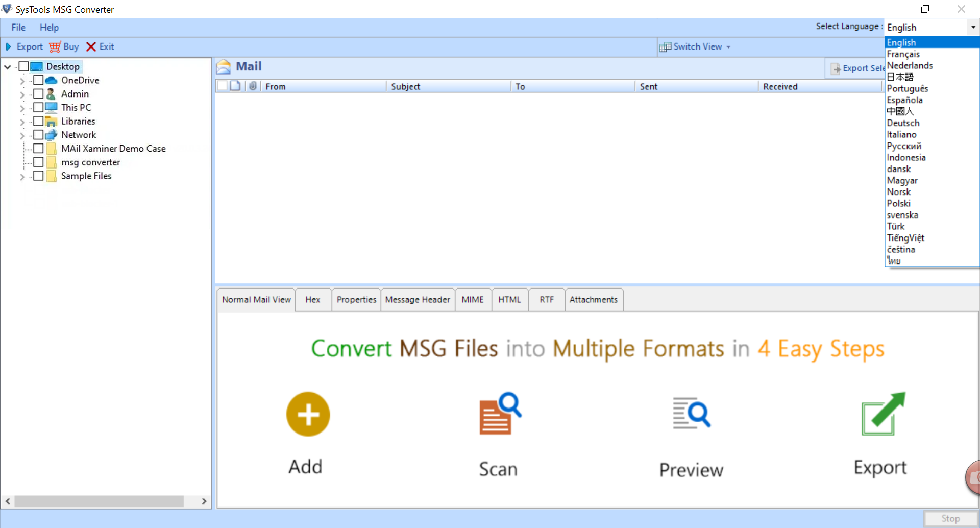The height and width of the screenshot is (528, 980).
Task: Click the Preview magnifier icon
Action: pos(692,413)
